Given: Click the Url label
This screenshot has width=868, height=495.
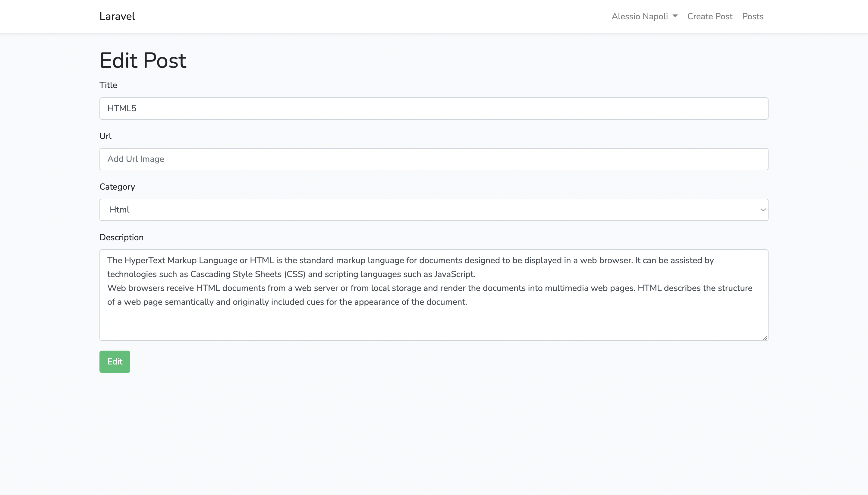Looking at the screenshot, I should [105, 136].
